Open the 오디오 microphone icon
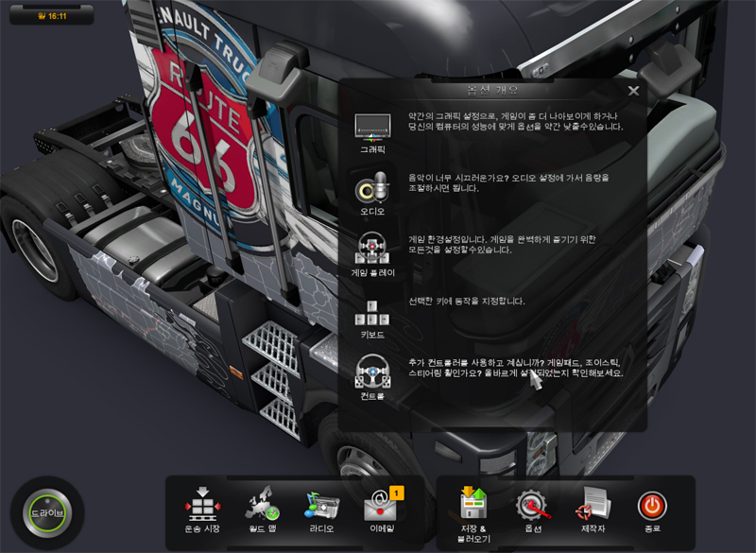This screenshot has width=756, height=553. 372,189
